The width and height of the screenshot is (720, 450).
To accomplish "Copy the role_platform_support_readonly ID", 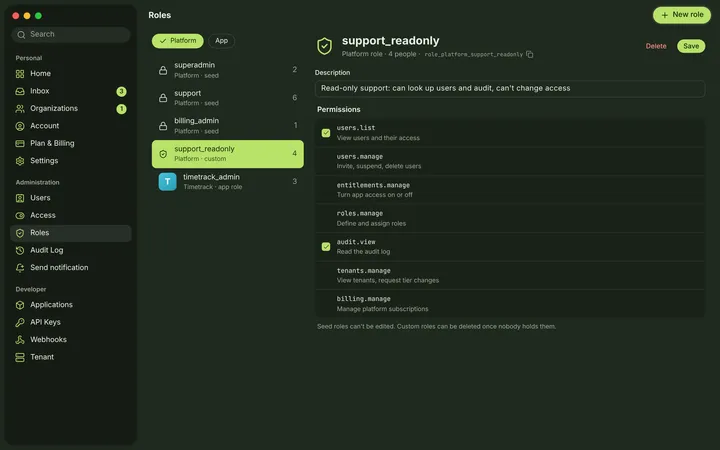I will point(529,54).
